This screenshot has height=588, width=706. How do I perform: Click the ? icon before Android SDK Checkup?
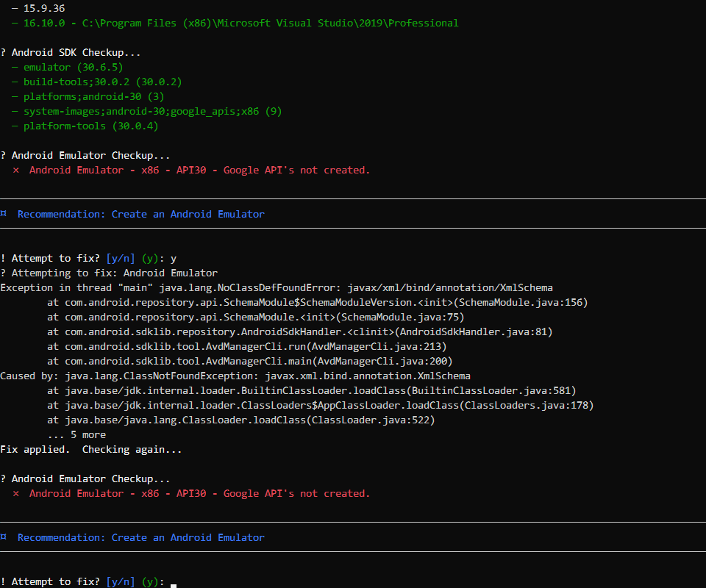(2, 52)
